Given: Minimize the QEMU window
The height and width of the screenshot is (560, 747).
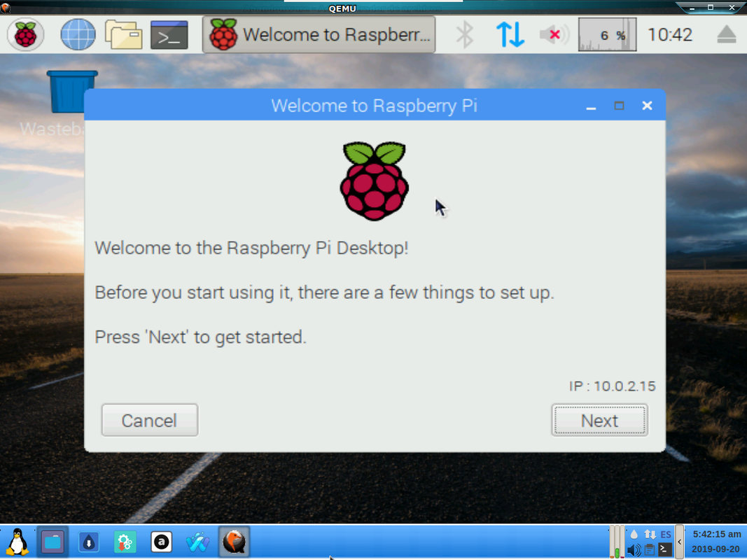Looking at the screenshot, I should 692,8.
